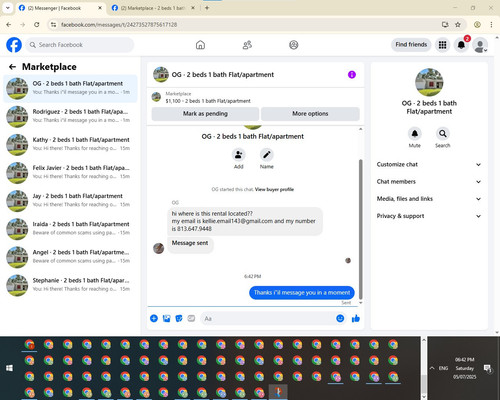Send a thumbs-up like

coord(356,319)
